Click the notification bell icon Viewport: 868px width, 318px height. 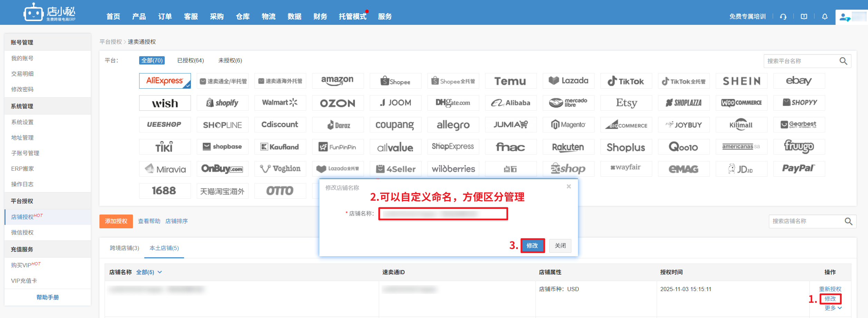coord(825,17)
